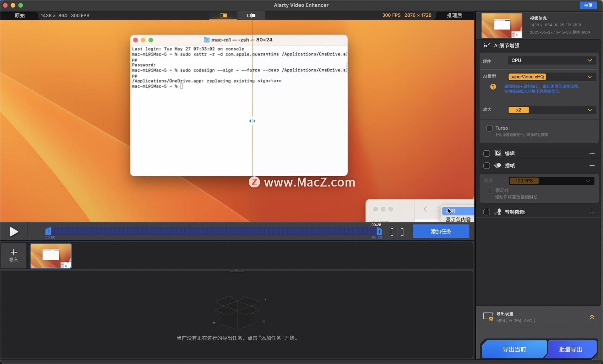Enable the 编辑 edit checkbox
Screen dimensions: 603x364
pos(486,153)
